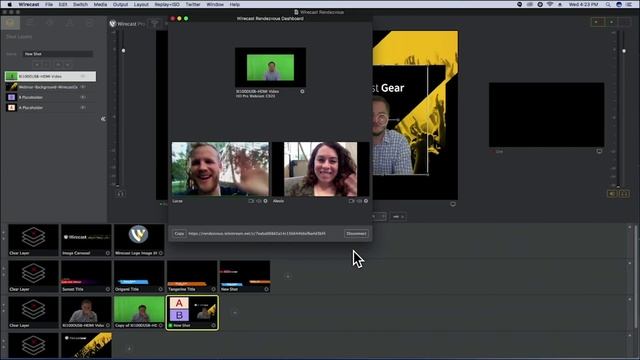The height and width of the screenshot is (360, 640).
Task: Click the green screen local preview in Dashboard
Action: point(270,67)
